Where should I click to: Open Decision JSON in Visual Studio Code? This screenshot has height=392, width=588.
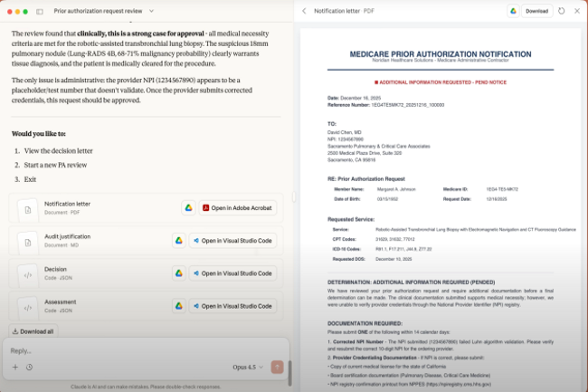tap(231, 273)
